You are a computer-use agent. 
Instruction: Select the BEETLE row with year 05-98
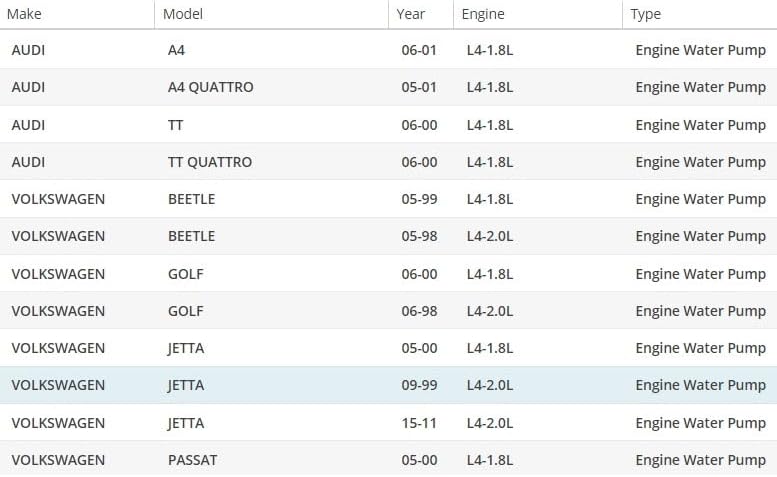(x=388, y=236)
